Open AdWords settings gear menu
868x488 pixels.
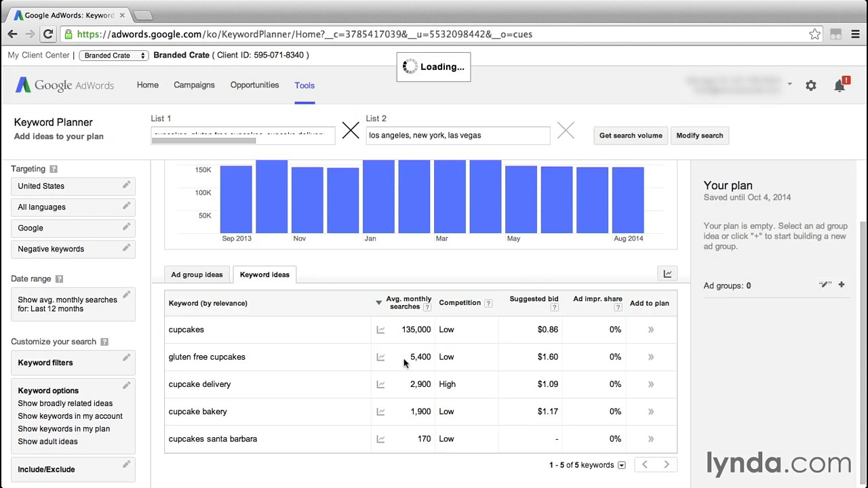(x=811, y=85)
